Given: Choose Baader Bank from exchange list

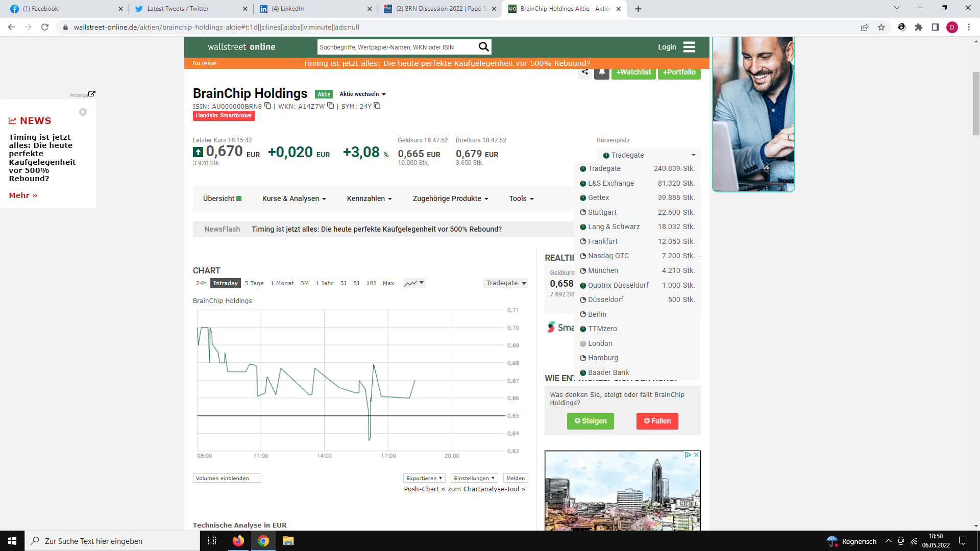Looking at the screenshot, I should [637, 372].
